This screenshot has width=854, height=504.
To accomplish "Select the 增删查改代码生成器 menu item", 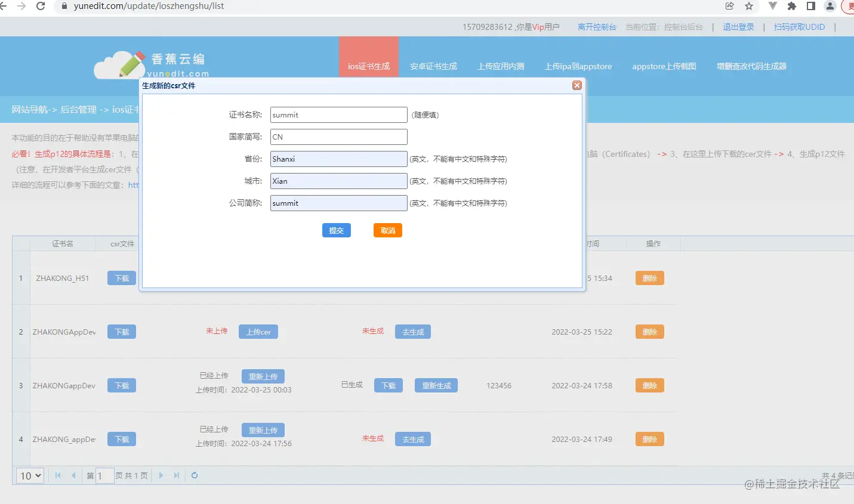I will [751, 66].
